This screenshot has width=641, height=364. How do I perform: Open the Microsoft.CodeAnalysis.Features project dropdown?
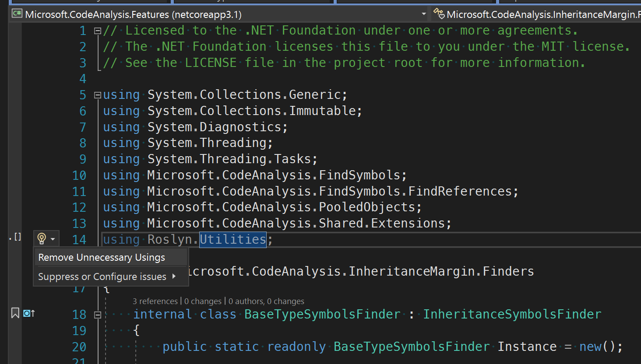423,14
